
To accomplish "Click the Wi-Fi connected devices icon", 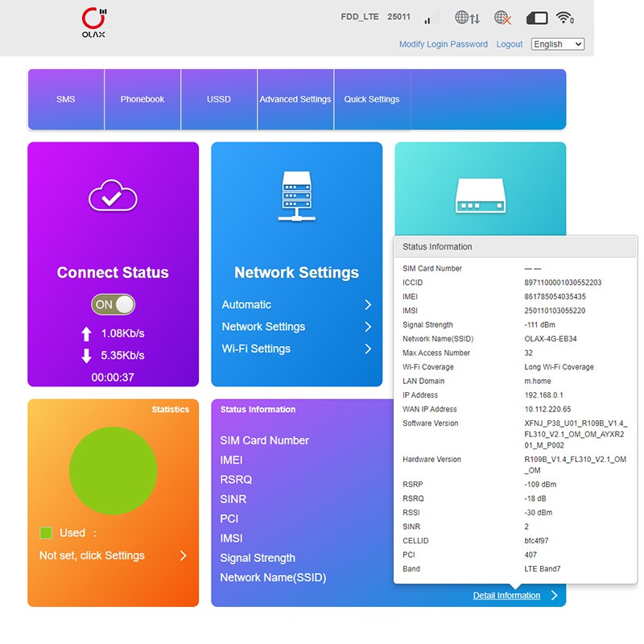I will (x=565, y=18).
